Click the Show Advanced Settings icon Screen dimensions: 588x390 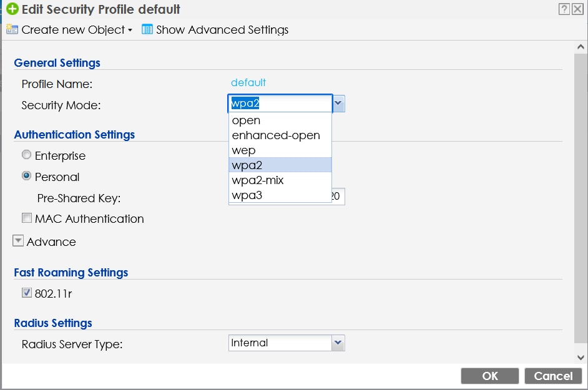(x=147, y=30)
